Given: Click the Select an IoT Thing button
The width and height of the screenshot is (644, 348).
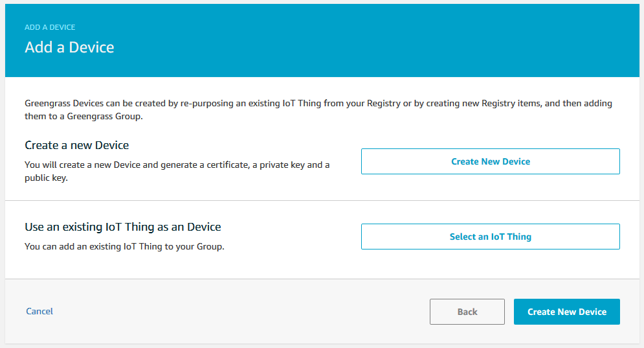Looking at the screenshot, I should (x=491, y=237).
